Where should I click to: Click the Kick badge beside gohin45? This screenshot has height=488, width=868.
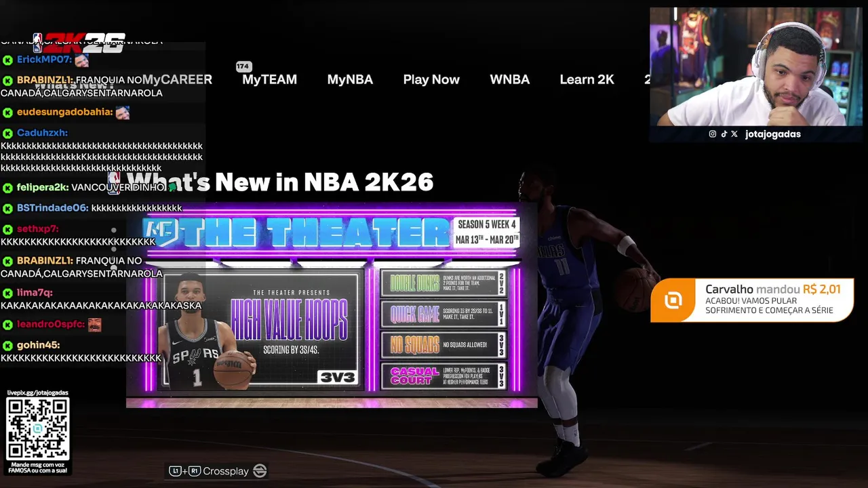(7, 346)
